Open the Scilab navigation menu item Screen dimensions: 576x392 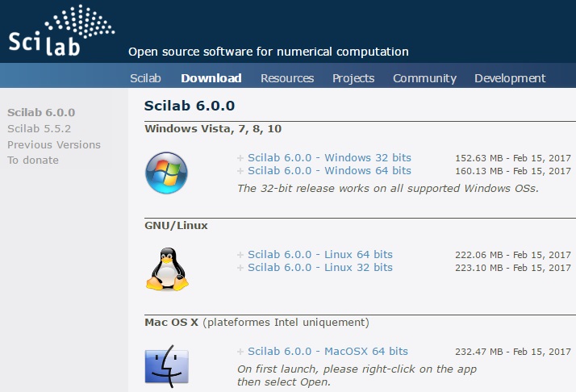[145, 78]
